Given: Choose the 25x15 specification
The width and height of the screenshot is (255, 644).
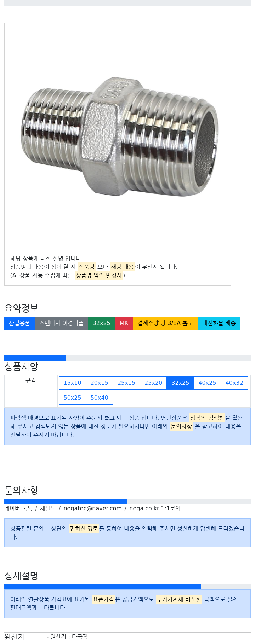Looking at the screenshot, I should click(x=126, y=383).
